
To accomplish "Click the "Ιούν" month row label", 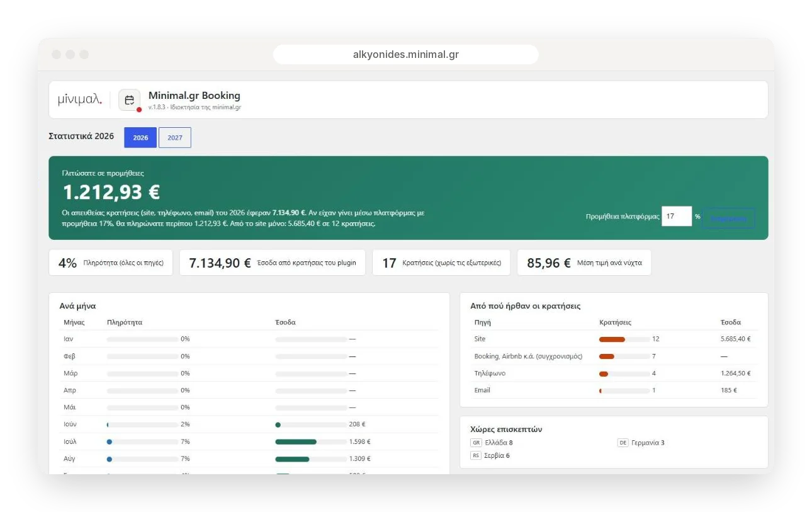I will pyautogui.click(x=70, y=424).
